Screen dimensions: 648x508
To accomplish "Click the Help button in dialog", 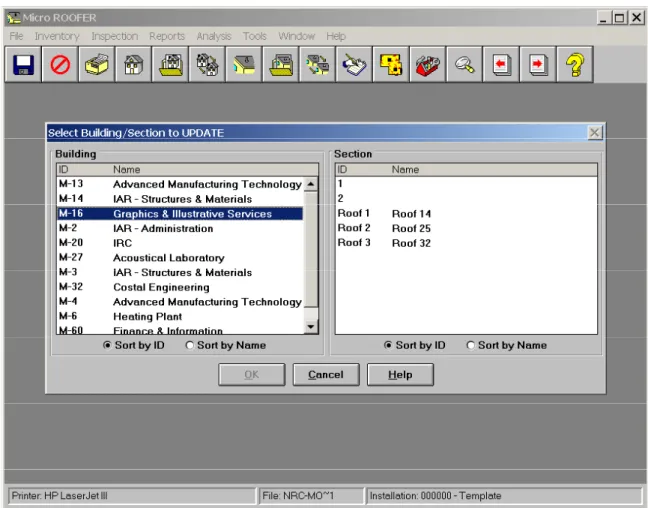I will (x=400, y=374).
